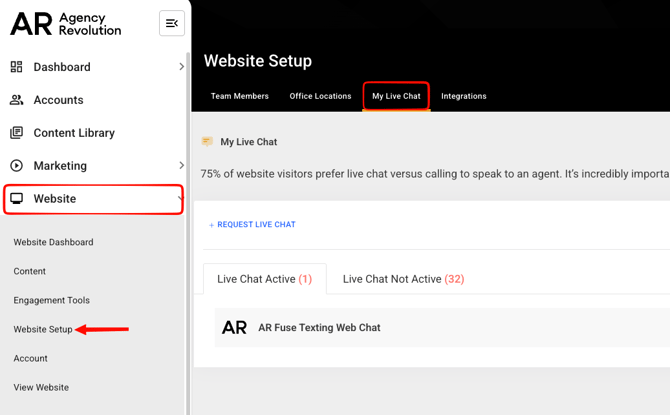Click the My Live Chat header icon
The height and width of the screenshot is (415, 670).
(207, 142)
